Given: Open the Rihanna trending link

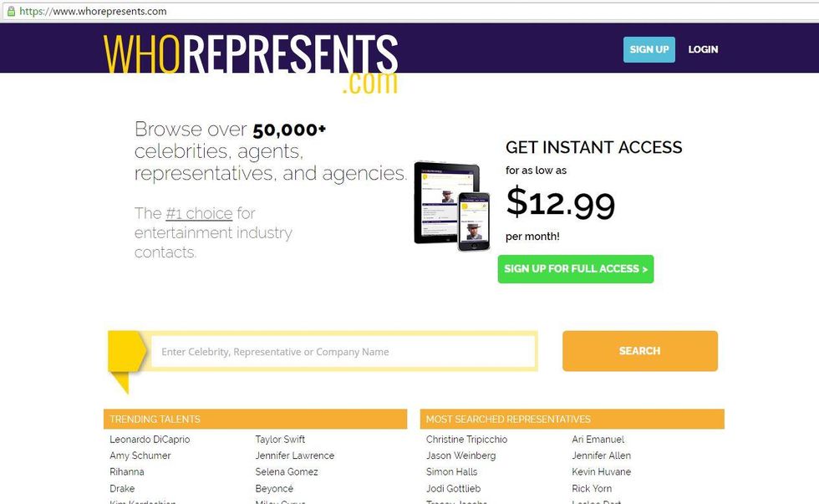Looking at the screenshot, I should point(127,472).
